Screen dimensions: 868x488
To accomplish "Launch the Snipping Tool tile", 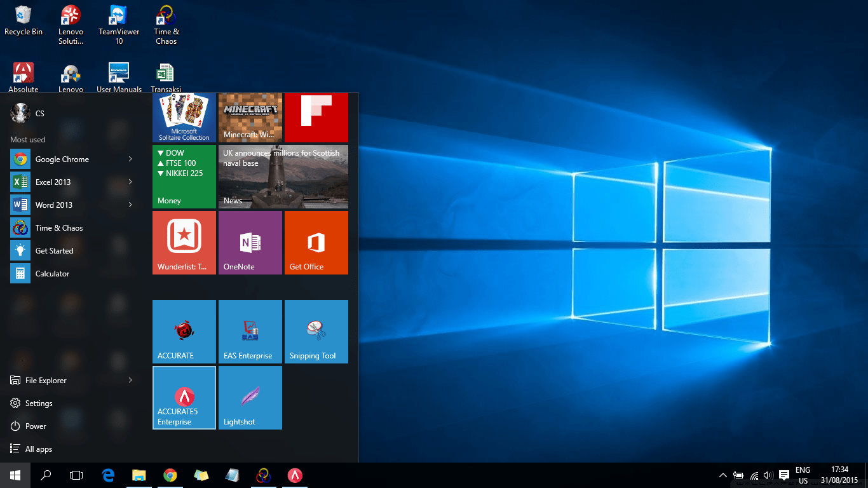I will [316, 330].
